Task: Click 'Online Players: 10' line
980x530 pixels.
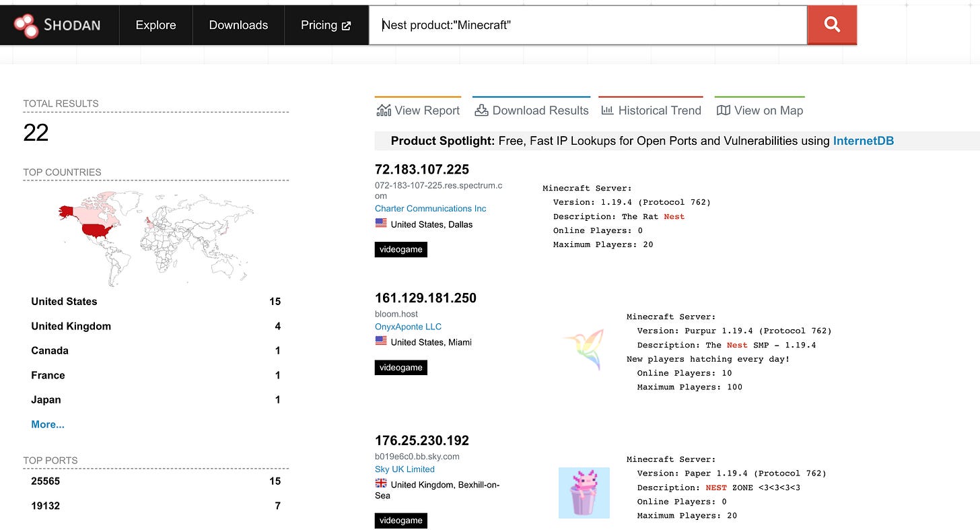Action: coord(684,373)
